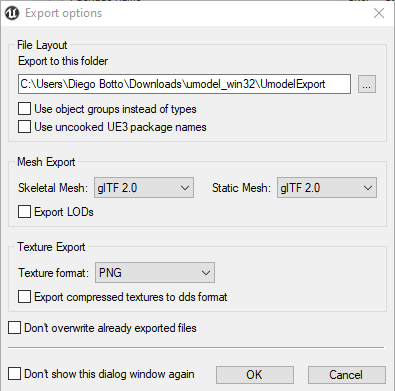395x391 pixels.
Task: Click the Unreal Engine logo in title bar
Action: click(x=12, y=13)
